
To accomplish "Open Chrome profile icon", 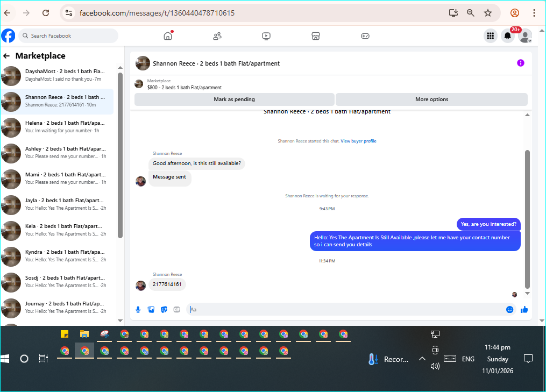I will (x=515, y=13).
